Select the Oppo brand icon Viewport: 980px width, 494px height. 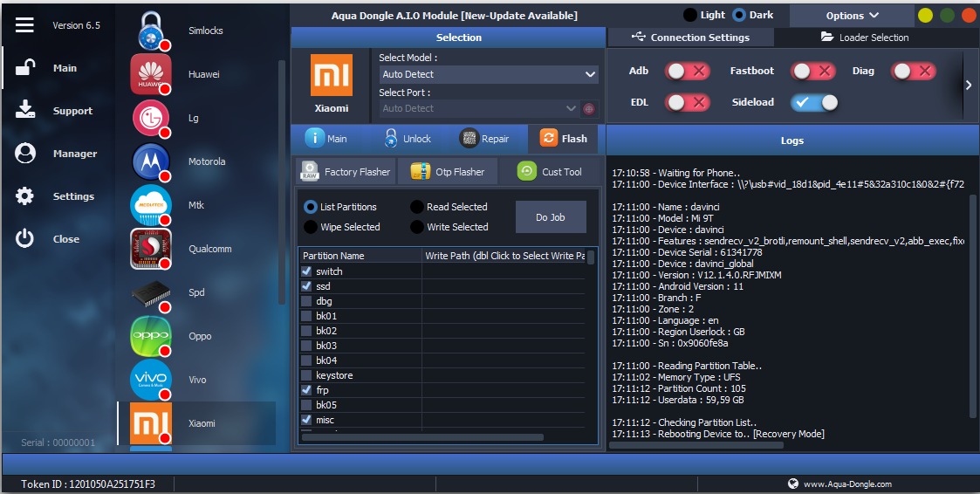pos(151,336)
